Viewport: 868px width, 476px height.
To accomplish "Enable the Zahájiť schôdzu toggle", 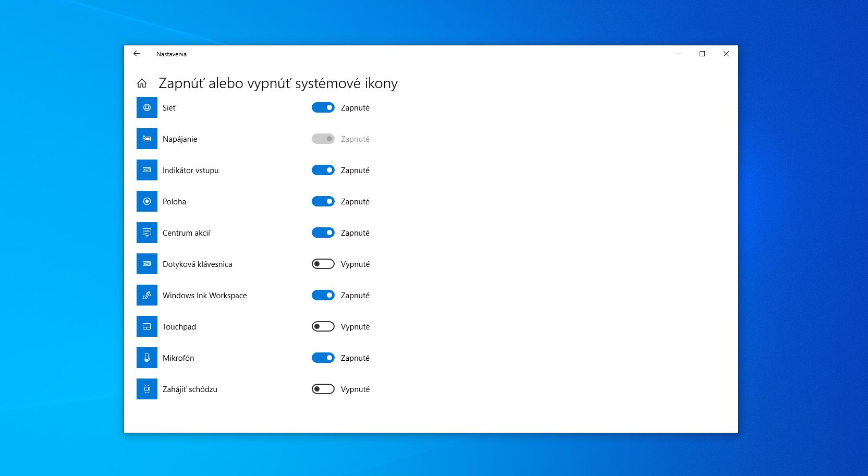I will [323, 389].
